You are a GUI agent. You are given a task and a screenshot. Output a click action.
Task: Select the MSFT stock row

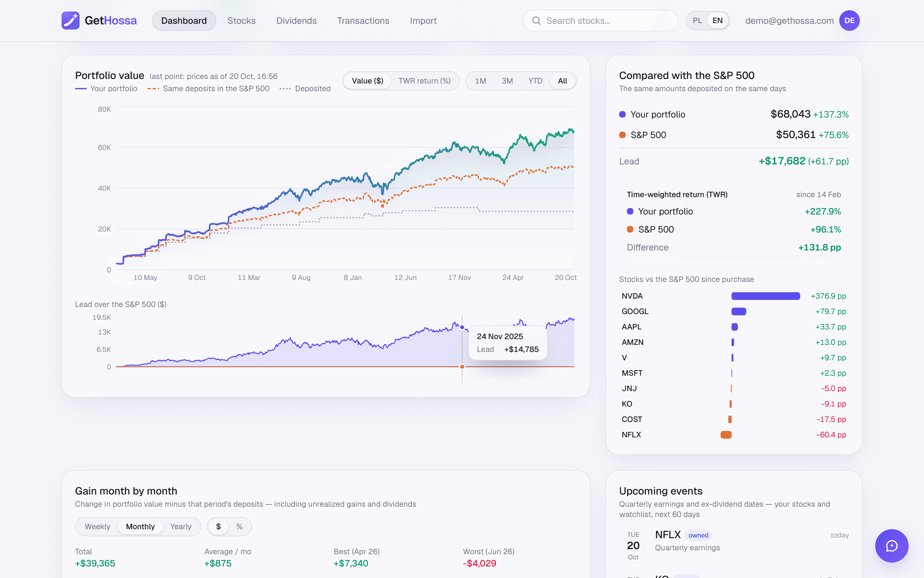tap(733, 373)
